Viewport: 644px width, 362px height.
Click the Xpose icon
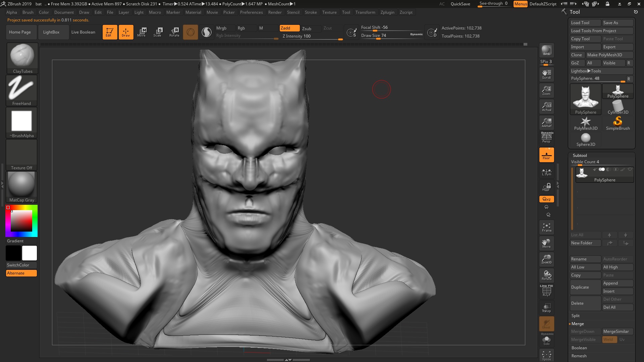click(x=546, y=355)
